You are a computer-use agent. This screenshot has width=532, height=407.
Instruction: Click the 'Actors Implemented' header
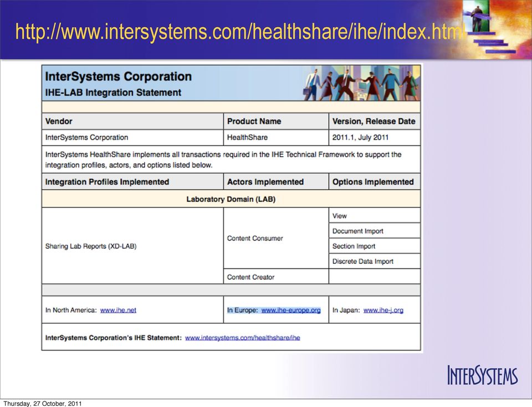276,182
